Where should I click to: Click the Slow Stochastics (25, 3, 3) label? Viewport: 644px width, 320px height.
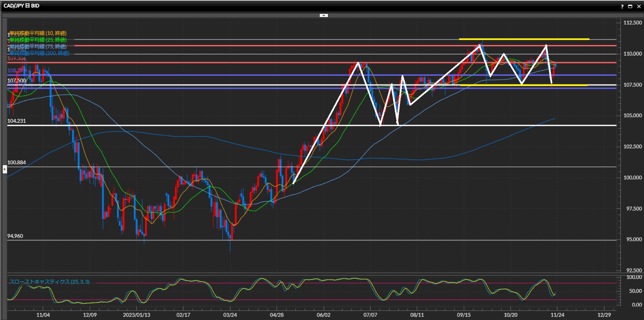click(49, 282)
